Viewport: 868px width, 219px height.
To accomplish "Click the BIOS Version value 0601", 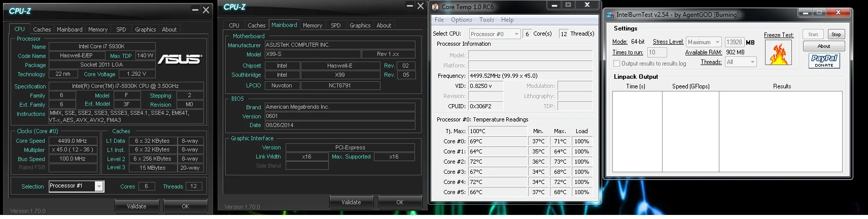I will [340, 116].
